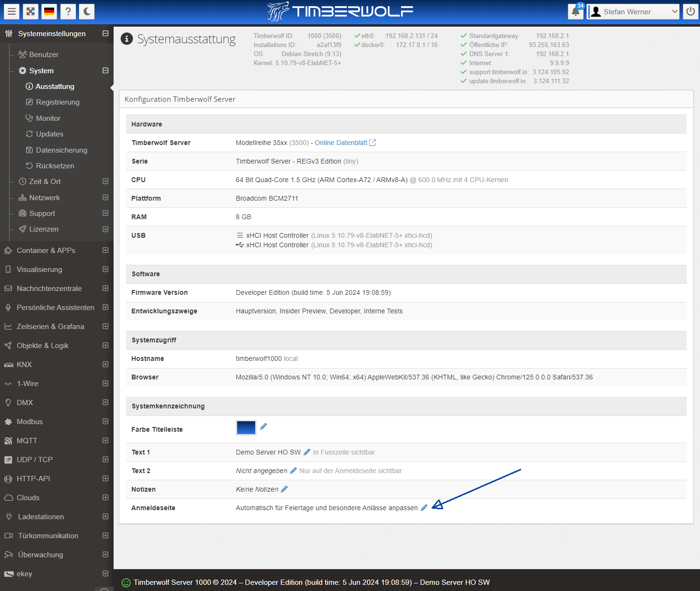Image resolution: width=700 pixels, height=591 pixels.
Task: Click the UDP / TCP icon
Action: pyautogui.click(x=8, y=460)
